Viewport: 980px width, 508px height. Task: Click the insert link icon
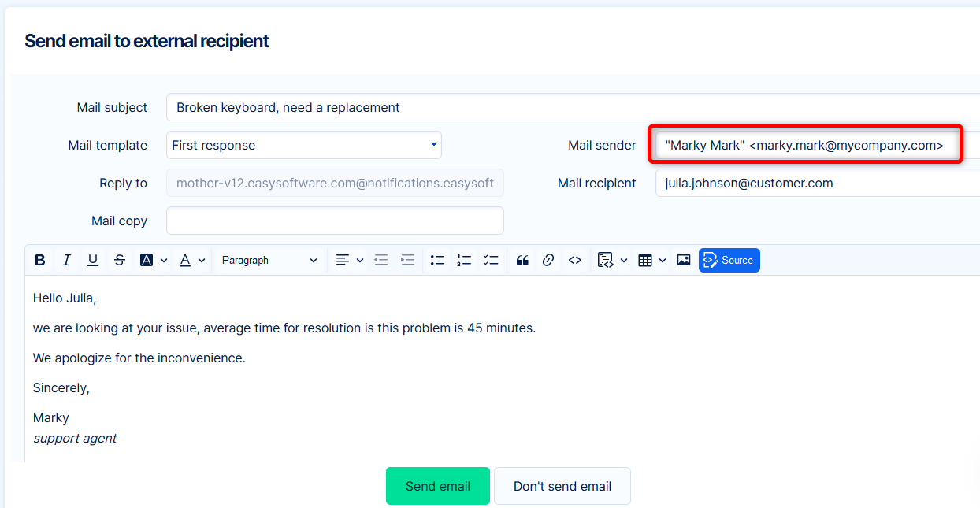point(549,260)
